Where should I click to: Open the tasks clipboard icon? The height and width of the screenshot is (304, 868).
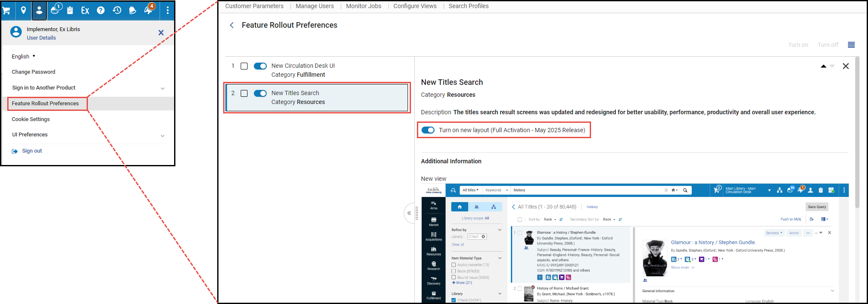[70, 10]
